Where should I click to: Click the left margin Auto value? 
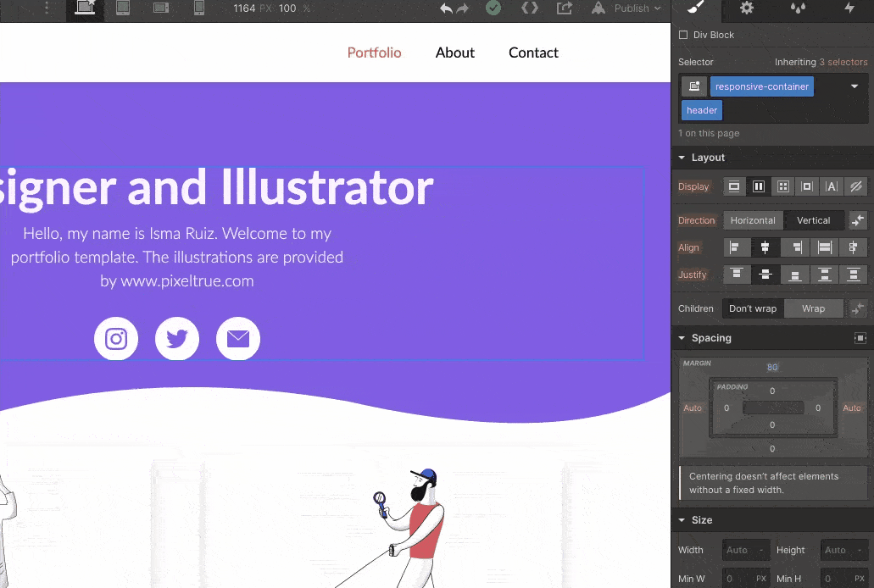click(693, 408)
